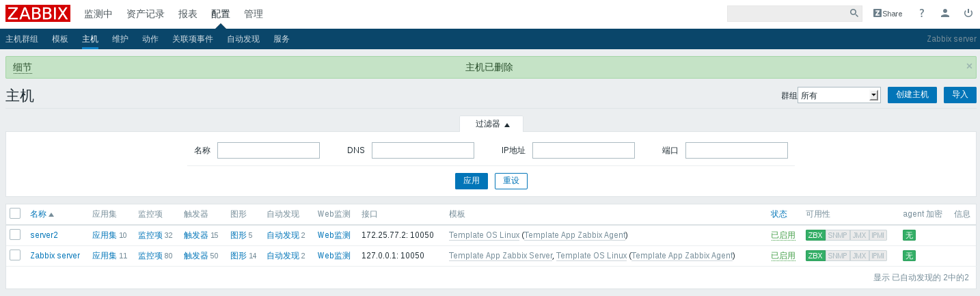Open the 群组 dropdown showing 所有
The height and width of the screenshot is (296, 980).
pos(839,95)
